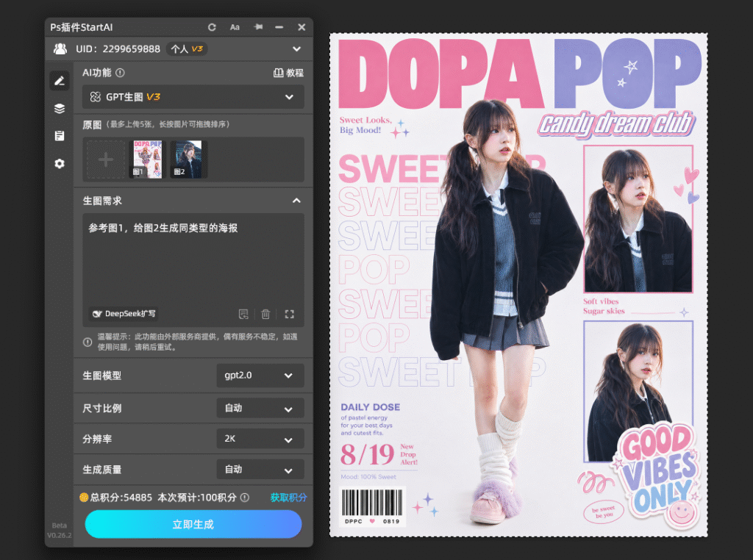Image resolution: width=753 pixels, height=560 pixels.
Task: Refresh the StartAI plugin panel
Action: (212, 27)
